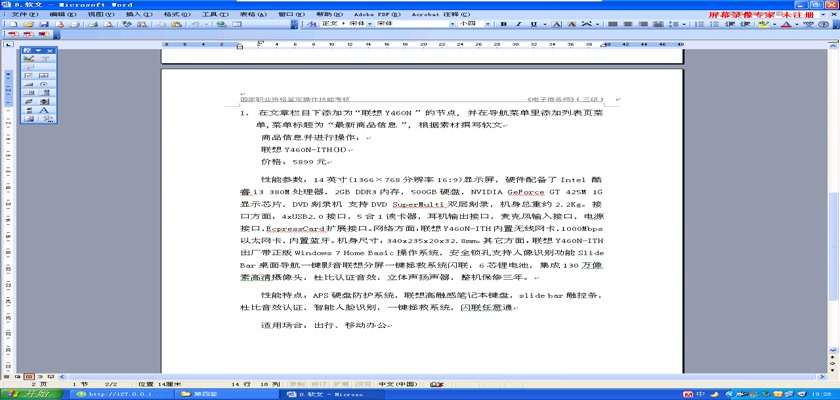Image resolution: width=840 pixels, height=400 pixels.
Task: Open the 插入 (Insert) menu
Action: tap(139, 14)
